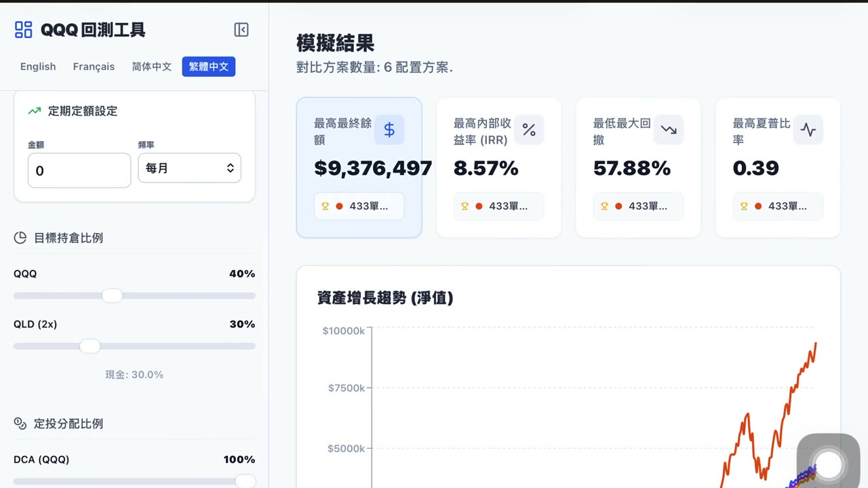Click the DCA (QQQ) 100% slider handle
This screenshot has width=868, height=488.
(x=245, y=481)
